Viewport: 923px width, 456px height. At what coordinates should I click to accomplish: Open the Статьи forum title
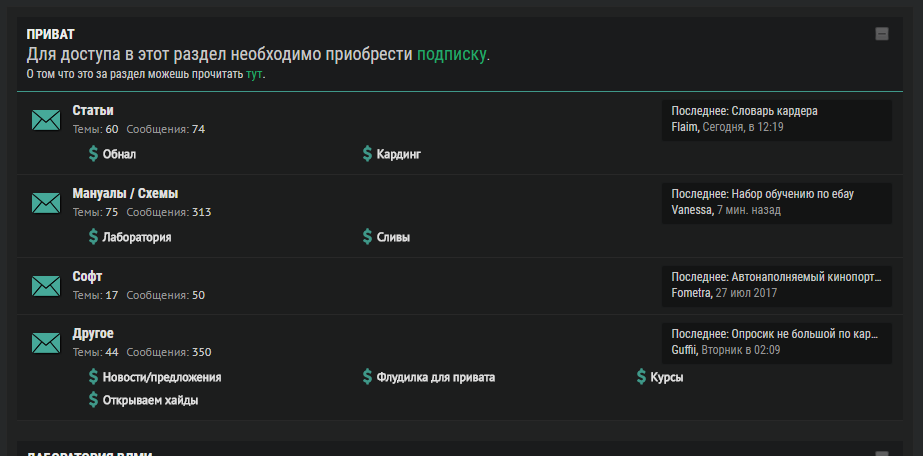(x=93, y=110)
